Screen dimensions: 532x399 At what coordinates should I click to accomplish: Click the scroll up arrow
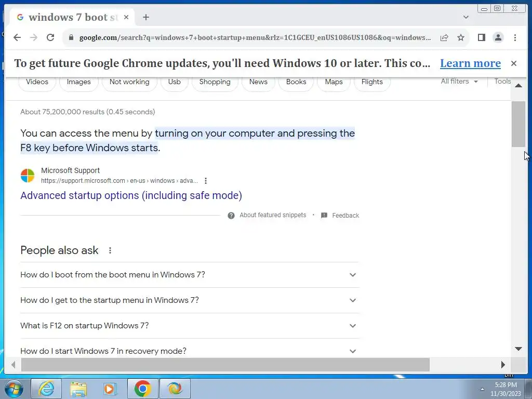click(518, 86)
